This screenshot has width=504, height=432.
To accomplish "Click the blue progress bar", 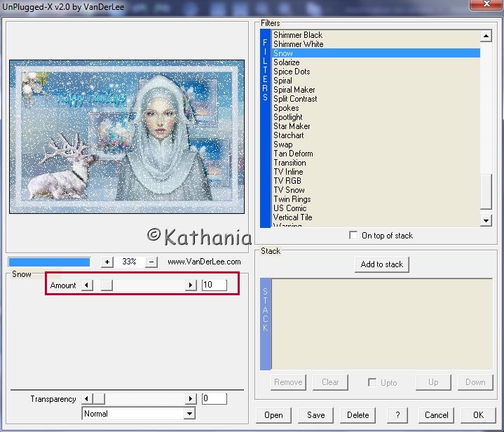I will pos(49,262).
